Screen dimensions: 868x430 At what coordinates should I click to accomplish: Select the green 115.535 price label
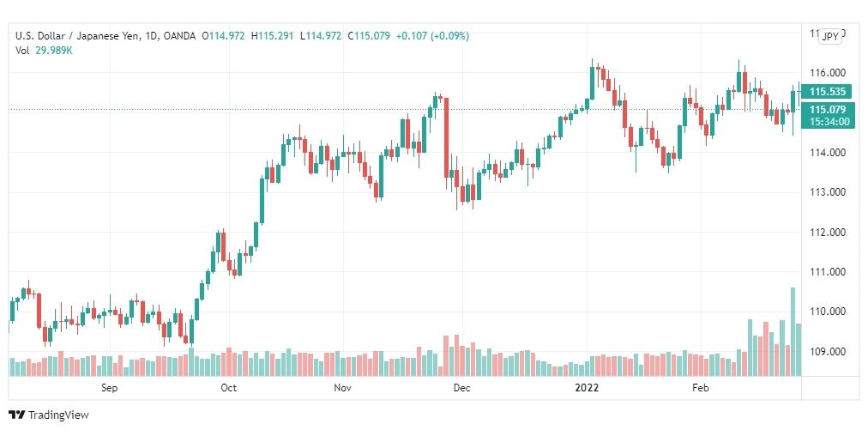point(827,92)
